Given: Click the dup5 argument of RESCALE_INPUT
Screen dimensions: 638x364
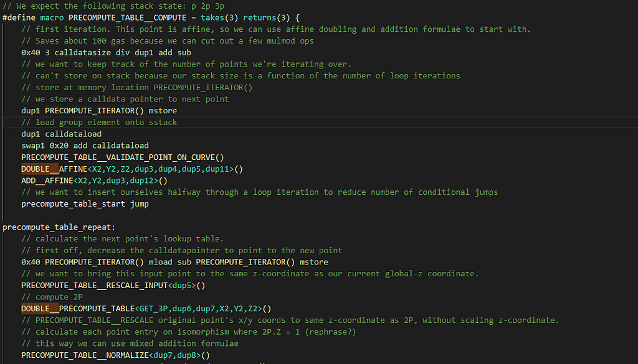Looking at the screenshot, I should tap(182, 286).
